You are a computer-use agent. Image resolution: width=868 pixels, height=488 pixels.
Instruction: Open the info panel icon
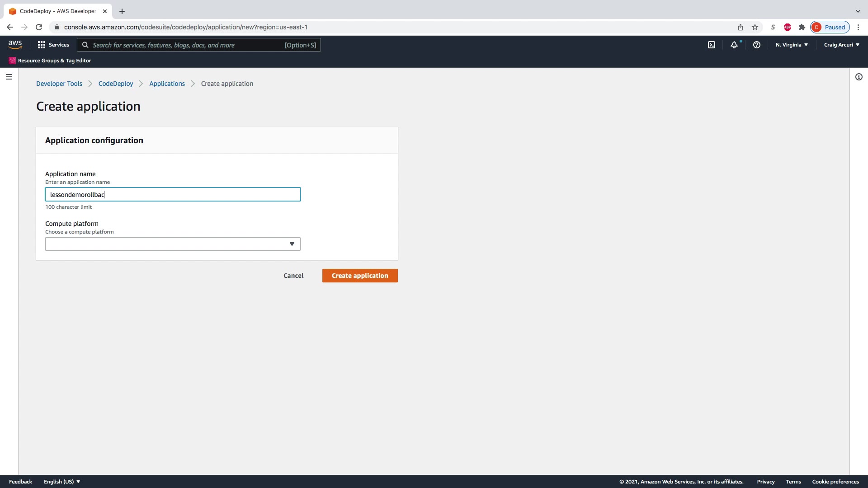tap(859, 77)
